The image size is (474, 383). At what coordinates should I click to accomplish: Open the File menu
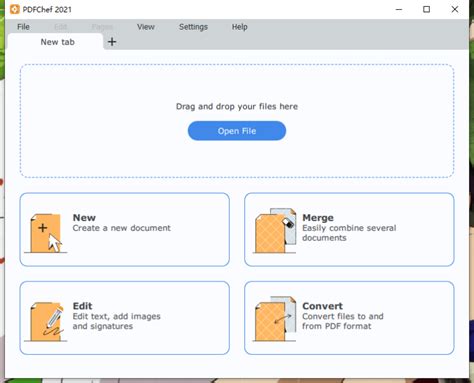[23, 27]
